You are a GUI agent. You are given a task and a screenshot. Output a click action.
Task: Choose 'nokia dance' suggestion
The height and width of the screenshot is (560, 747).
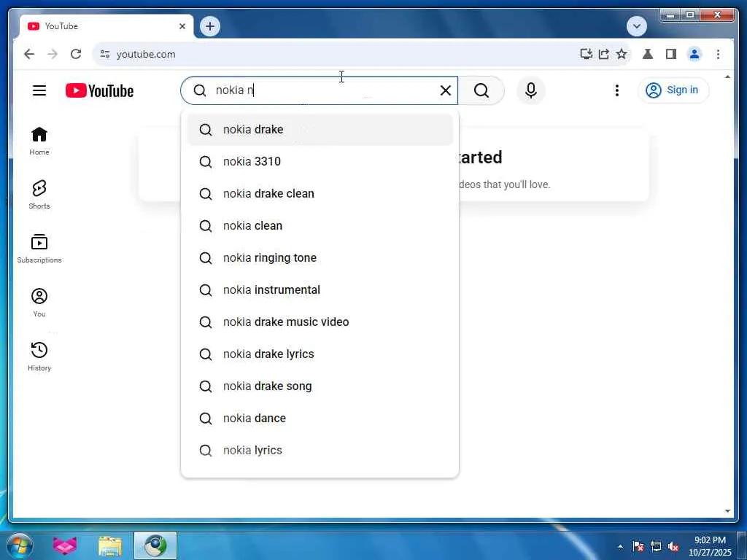click(320, 418)
